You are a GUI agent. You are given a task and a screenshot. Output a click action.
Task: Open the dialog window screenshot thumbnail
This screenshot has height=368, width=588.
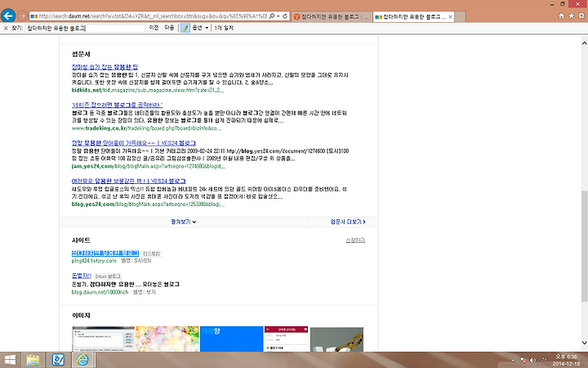click(x=104, y=339)
